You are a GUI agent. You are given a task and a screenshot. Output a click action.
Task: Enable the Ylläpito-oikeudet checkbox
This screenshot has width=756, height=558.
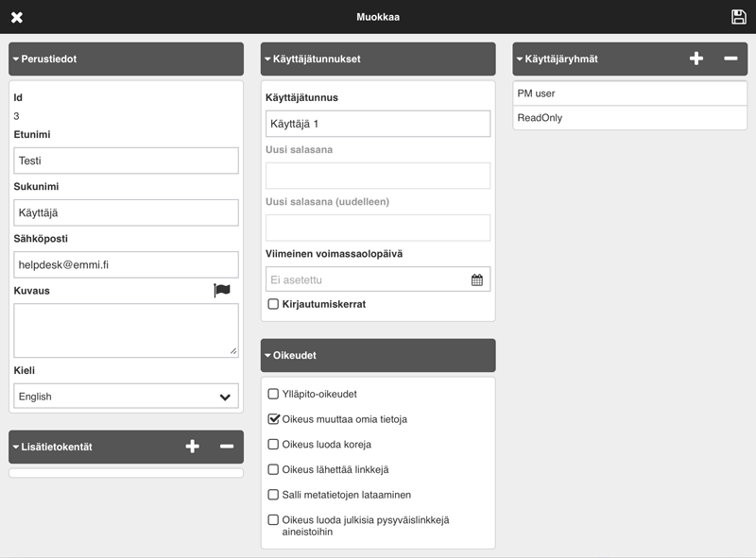click(274, 395)
